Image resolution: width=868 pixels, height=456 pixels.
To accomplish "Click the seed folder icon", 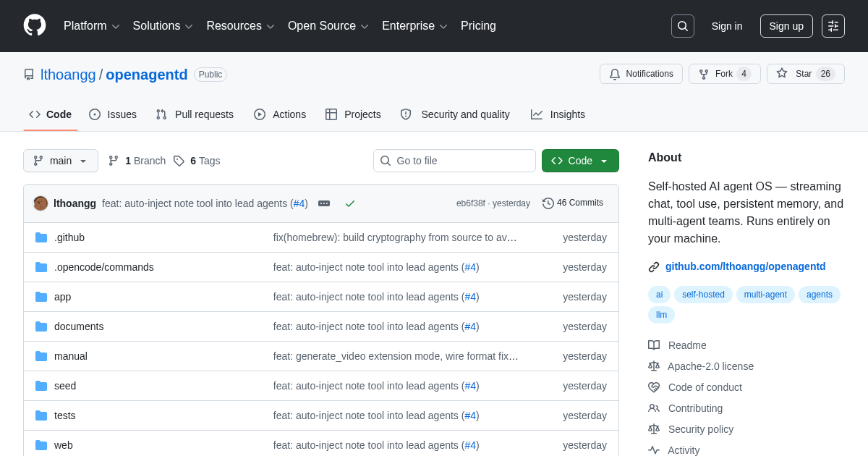I will click(41, 386).
